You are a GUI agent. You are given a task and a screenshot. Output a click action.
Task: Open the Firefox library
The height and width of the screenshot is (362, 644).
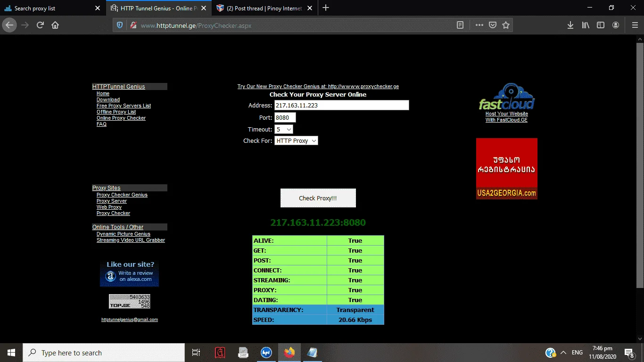tap(586, 25)
